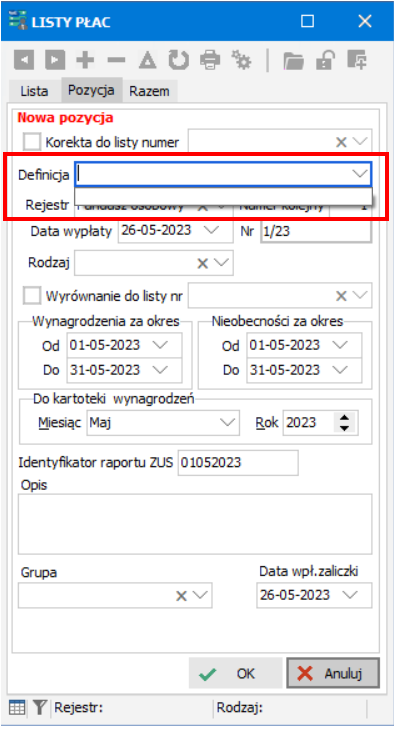Image resolution: width=395 pixels, height=729 pixels.
Task: Open Wynagrodzenia za okres Do date dropdown
Action: pos(160,370)
